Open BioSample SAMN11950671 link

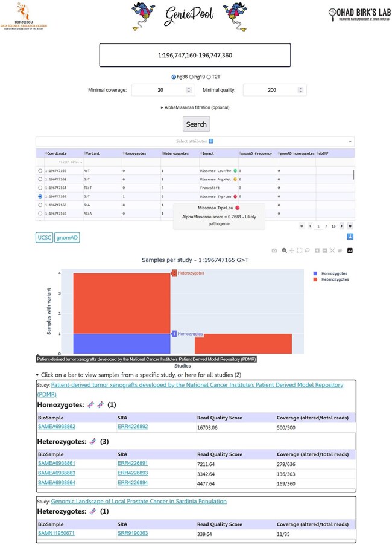(56, 533)
